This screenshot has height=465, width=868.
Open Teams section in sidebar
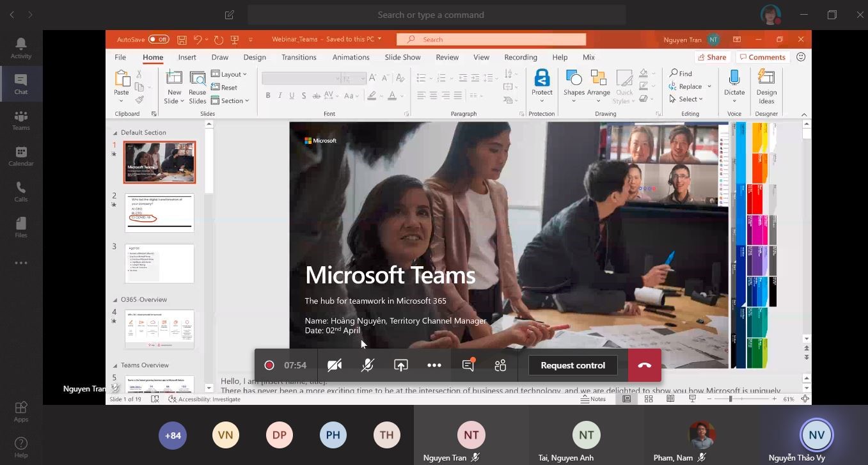tap(21, 120)
